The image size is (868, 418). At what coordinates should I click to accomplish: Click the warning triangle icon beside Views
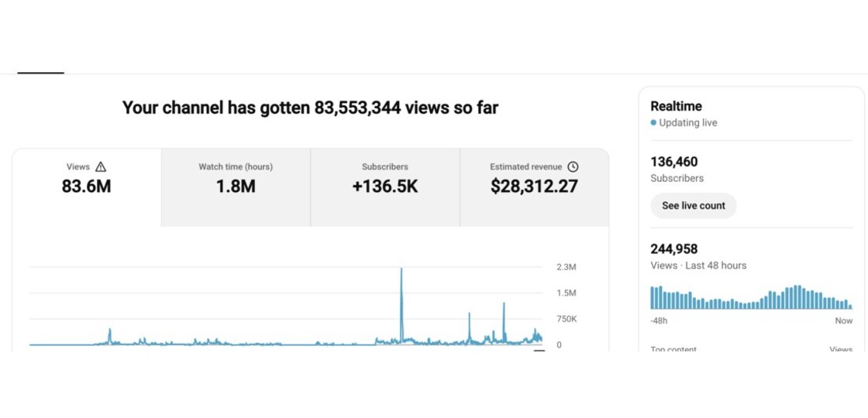[100, 166]
